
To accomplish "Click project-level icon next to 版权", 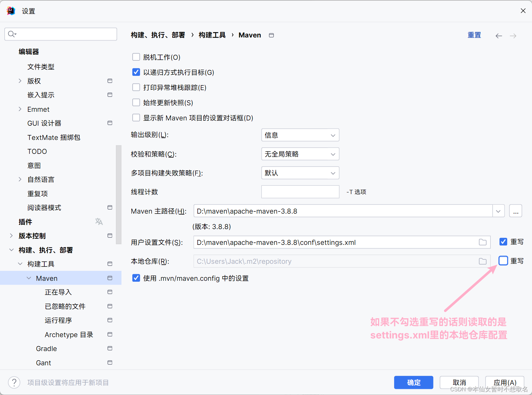I will click(110, 81).
